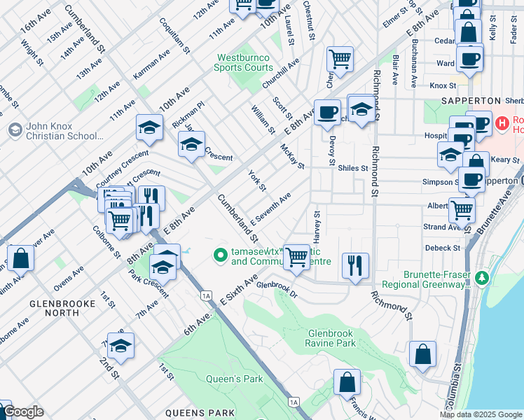Click the school marker near 2nd St

coord(120,346)
